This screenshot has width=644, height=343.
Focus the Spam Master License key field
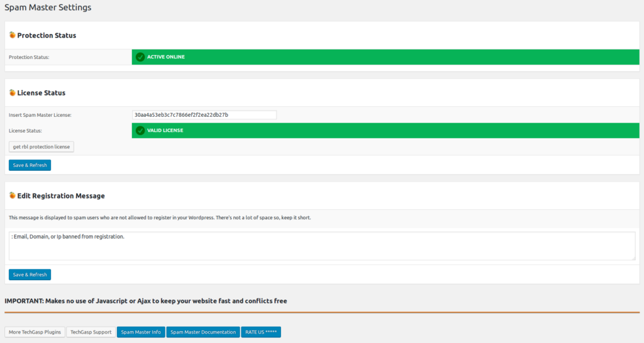click(x=204, y=115)
